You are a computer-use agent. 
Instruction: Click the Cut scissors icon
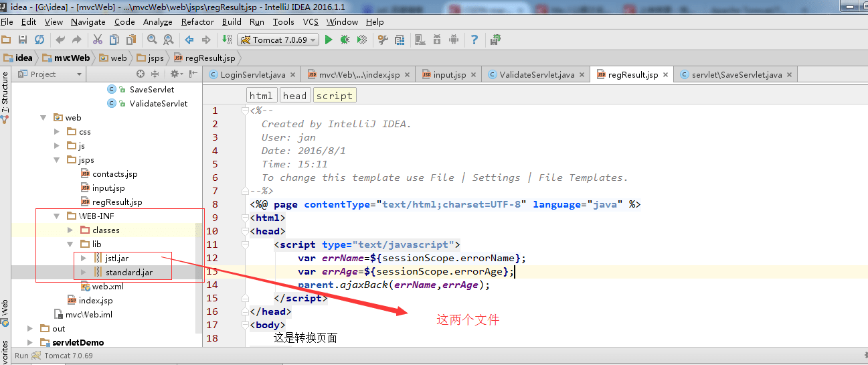[98, 40]
